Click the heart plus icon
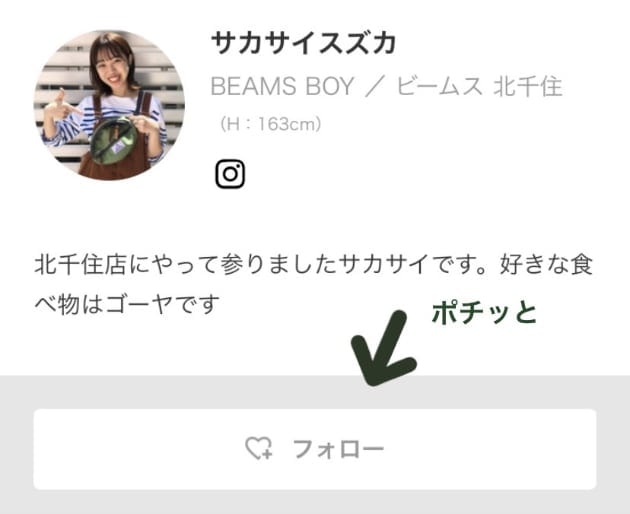Viewport: 630px width, 514px height. (x=259, y=448)
